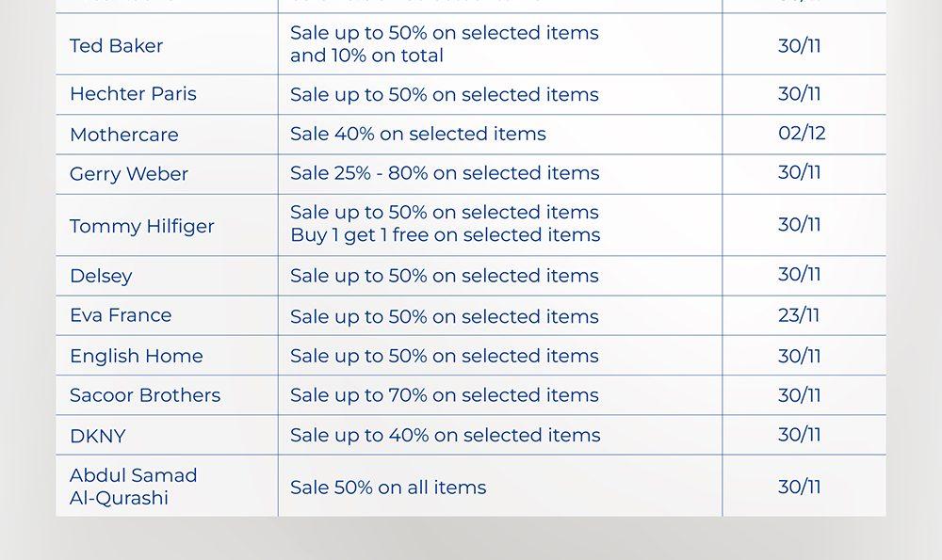The width and height of the screenshot is (942, 560).
Task: Click the Buy 1 get 1 free offer
Action: click(445, 235)
